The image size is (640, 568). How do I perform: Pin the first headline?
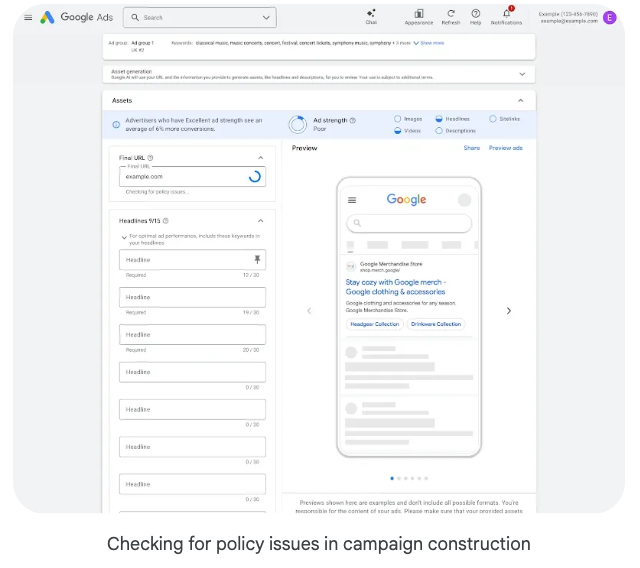click(257, 260)
